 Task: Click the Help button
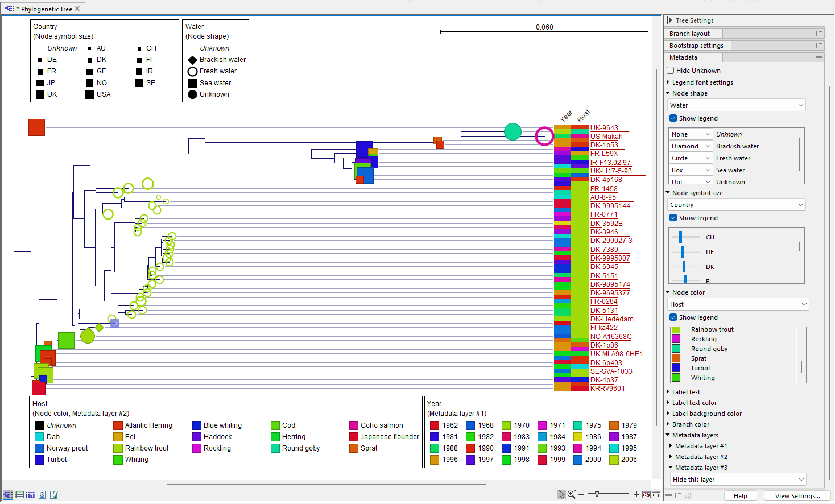(741, 495)
